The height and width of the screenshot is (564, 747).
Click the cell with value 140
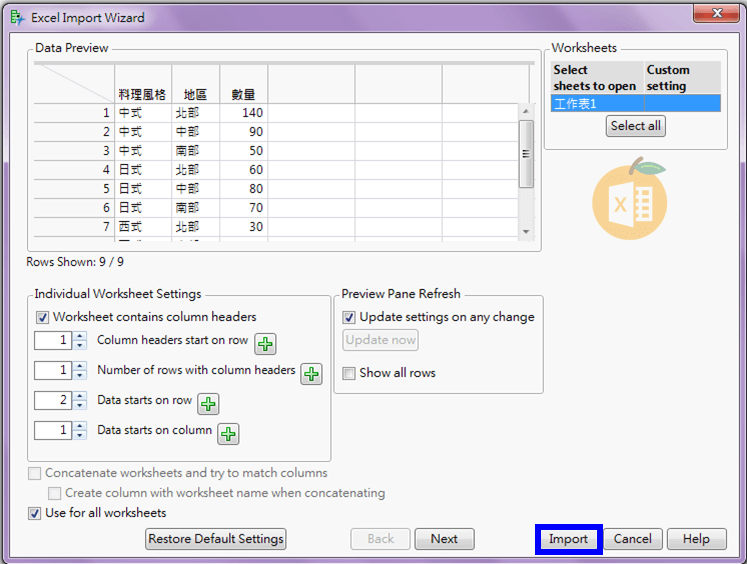243,113
